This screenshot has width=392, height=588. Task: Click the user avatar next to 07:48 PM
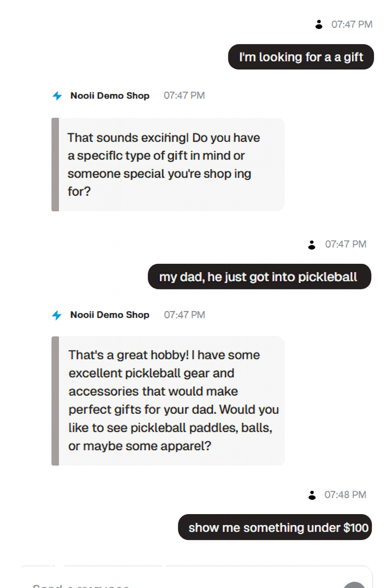coord(312,495)
